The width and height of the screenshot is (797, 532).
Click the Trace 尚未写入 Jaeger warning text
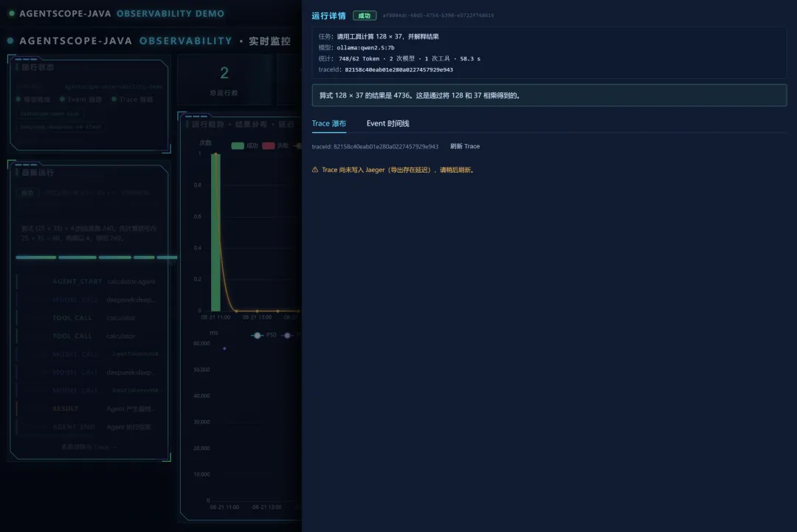click(x=398, y=170)
